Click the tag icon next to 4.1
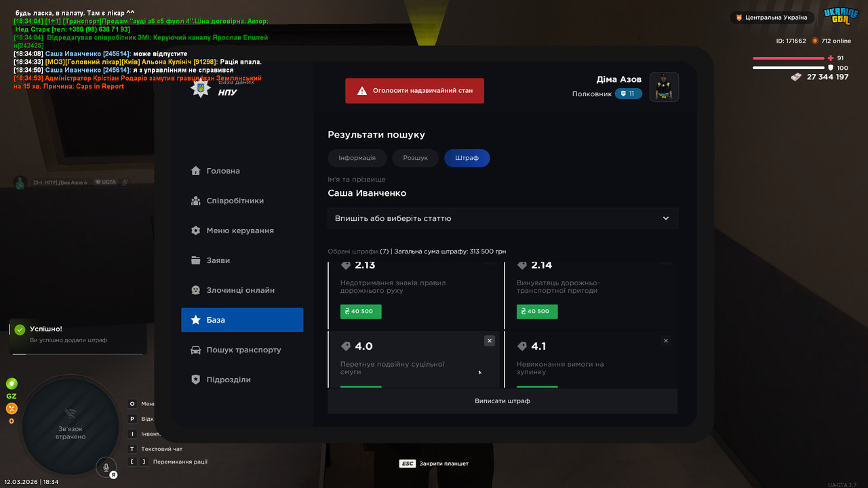This screenshot has width=868, height=488. click(522, 346)
